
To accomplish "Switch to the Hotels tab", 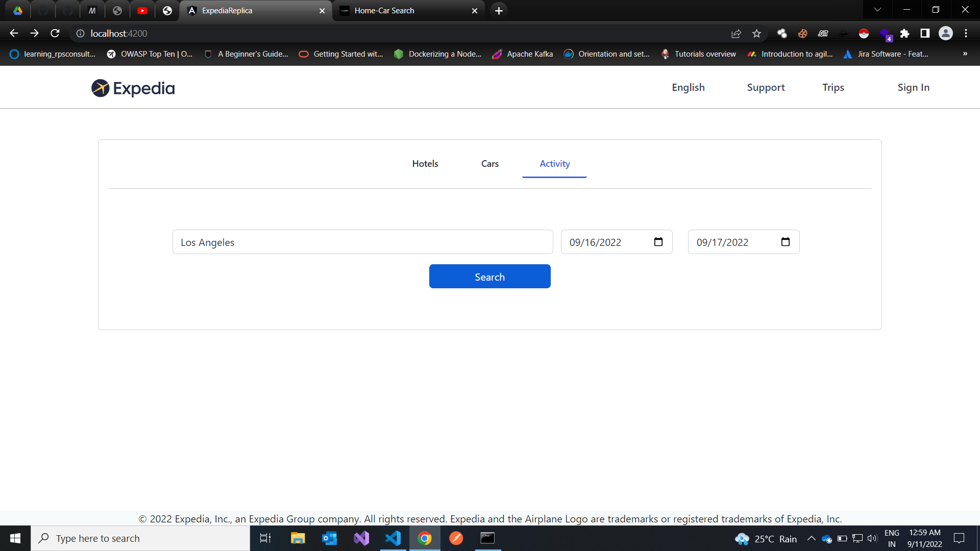I will [x=425, y=164].
